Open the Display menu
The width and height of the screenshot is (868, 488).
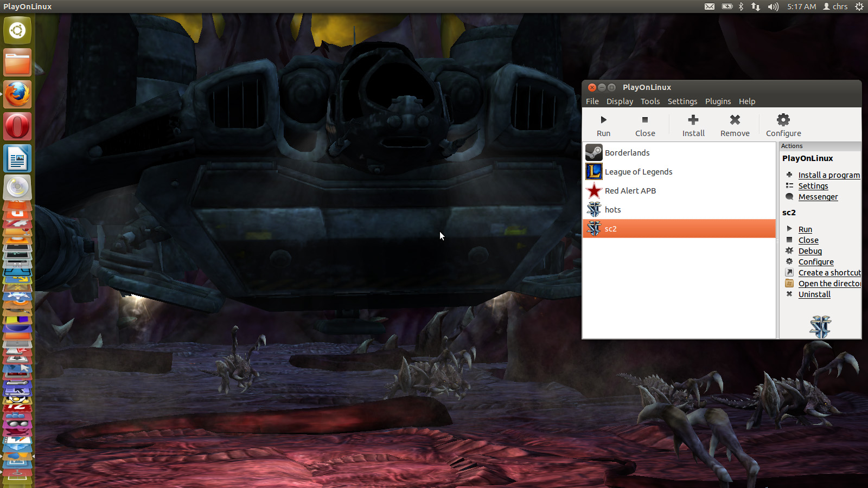coord(620,101)
